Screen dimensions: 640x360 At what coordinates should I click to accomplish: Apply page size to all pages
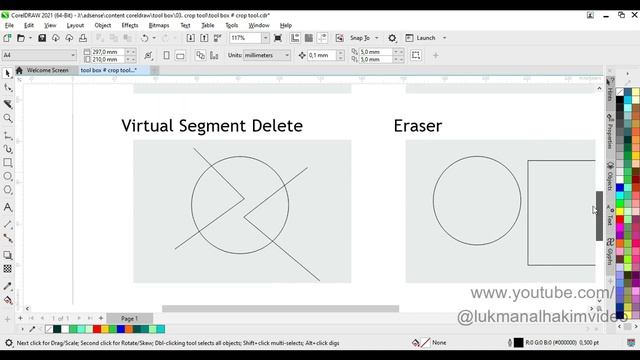click(200, 56)
